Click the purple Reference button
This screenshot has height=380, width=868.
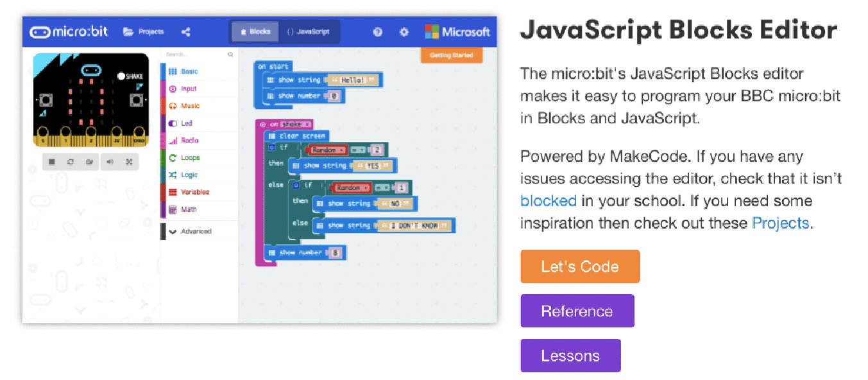click(577, 311)
